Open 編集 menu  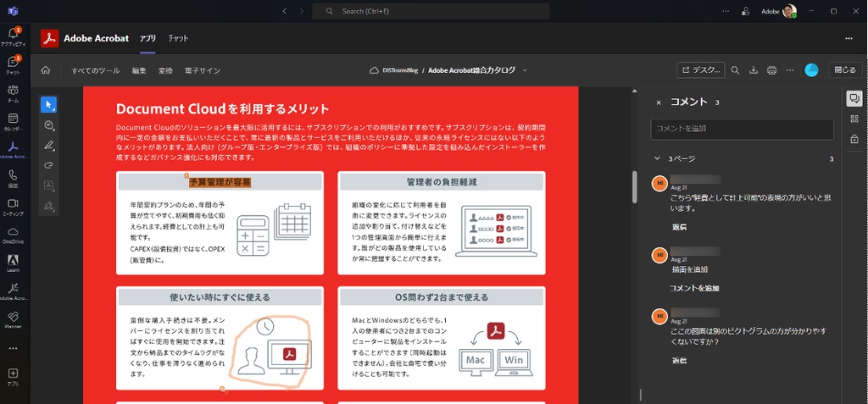139,71
